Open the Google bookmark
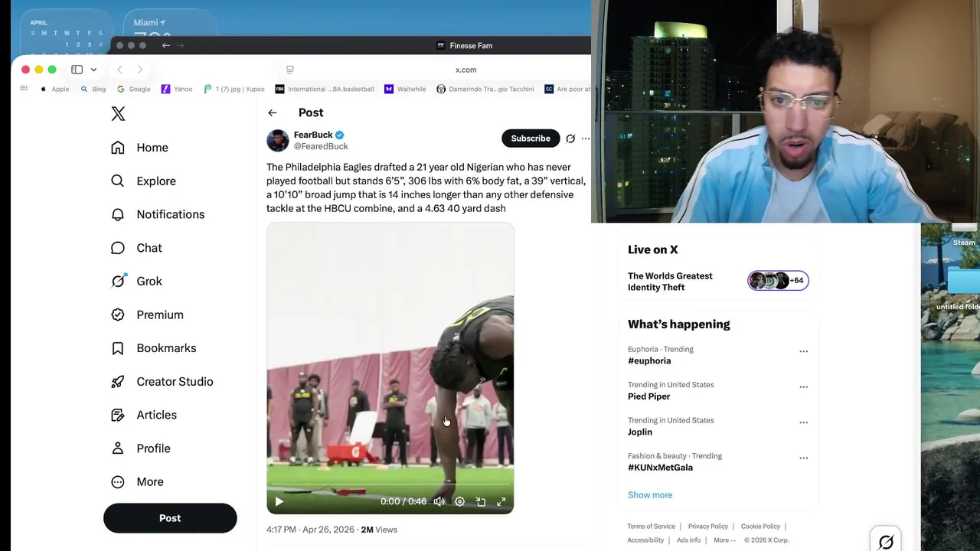Screen dimensions: 980x551 (134, 89)
